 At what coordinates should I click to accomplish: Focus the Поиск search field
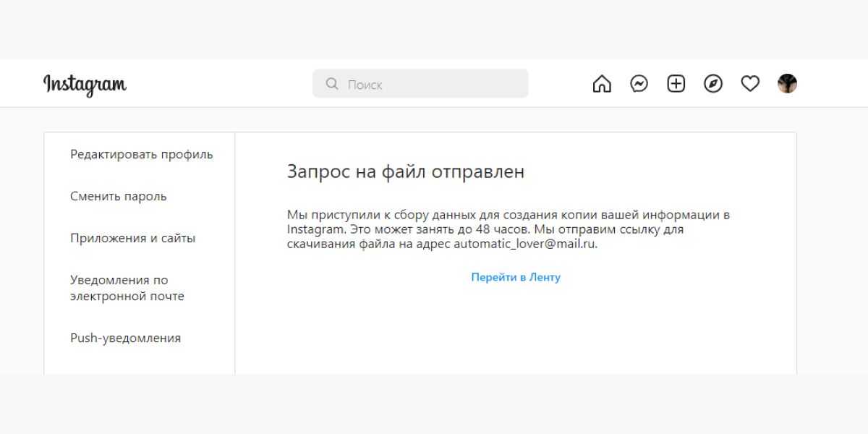coord(434,84)
